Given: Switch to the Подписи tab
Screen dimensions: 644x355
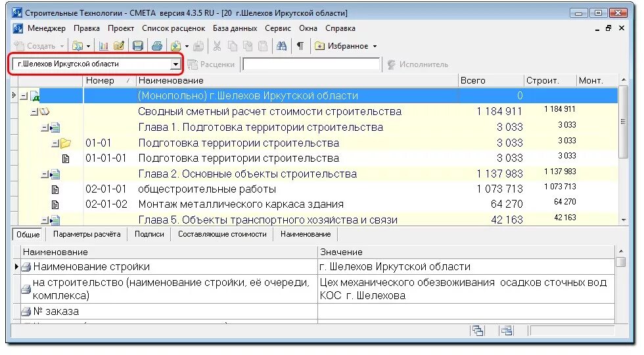Looking at the screenshot, I should (149, 234).
